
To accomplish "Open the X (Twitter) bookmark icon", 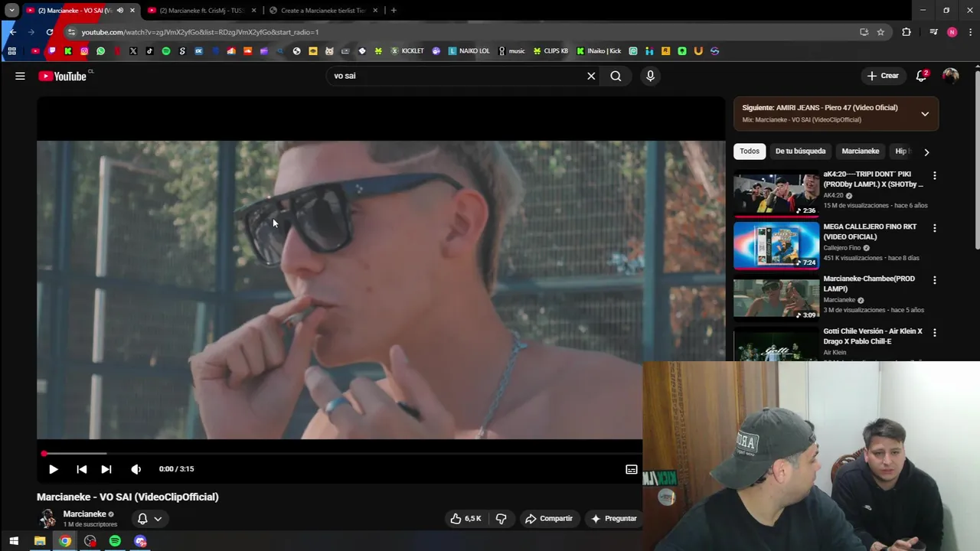I will tap(133, 51).
